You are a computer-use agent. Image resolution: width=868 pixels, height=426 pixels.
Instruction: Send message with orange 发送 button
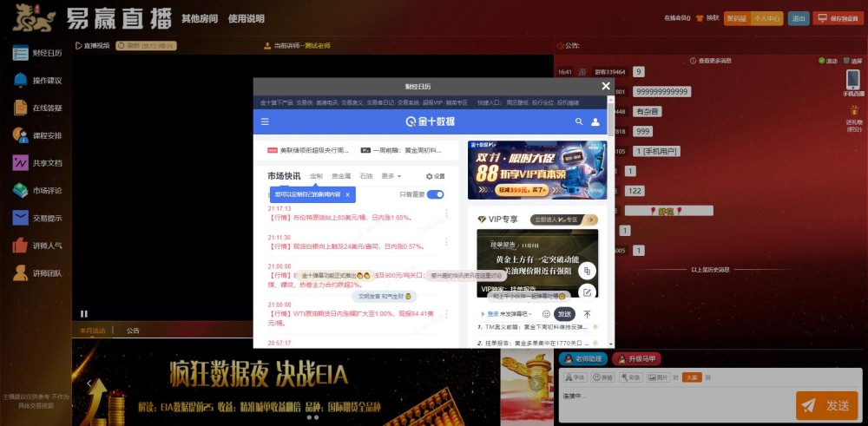pos(826,405)
